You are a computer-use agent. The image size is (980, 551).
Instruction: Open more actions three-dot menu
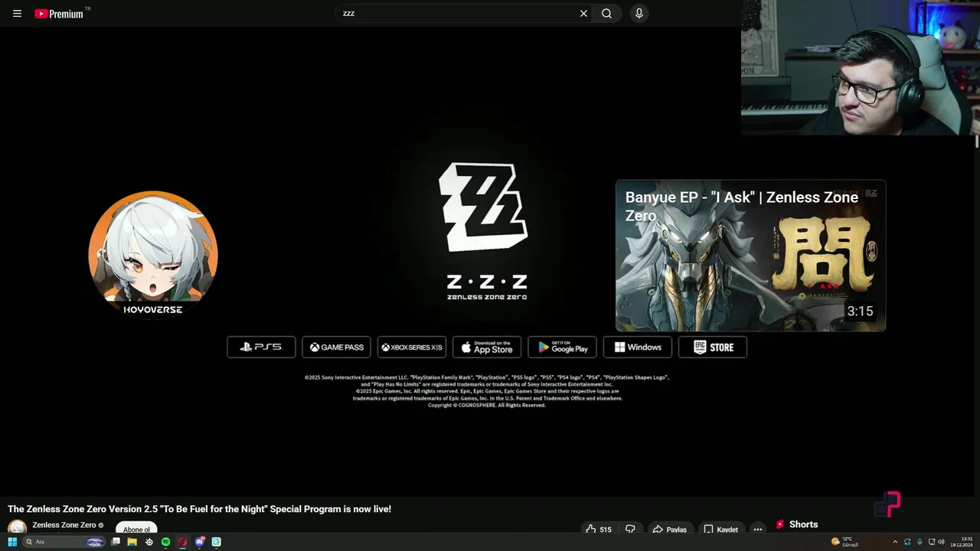[x=757, y=529]
